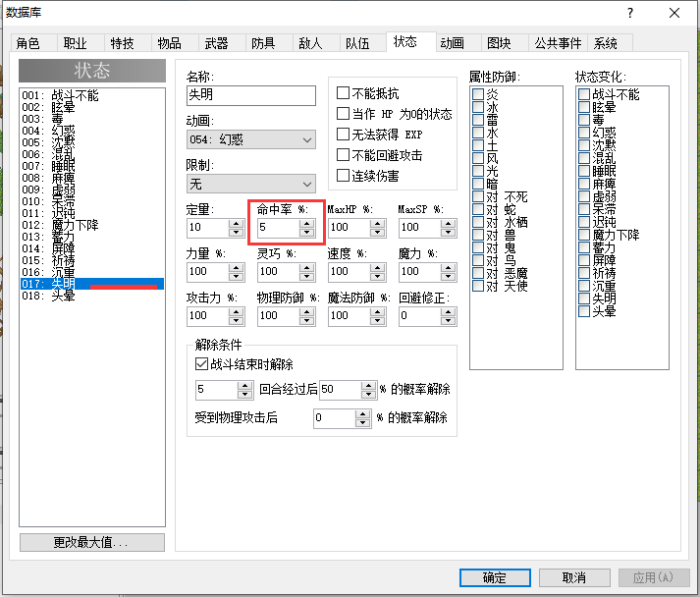
Task: Decrease the 物理防御 % spinner value
Action: click(x=306, y=320)
